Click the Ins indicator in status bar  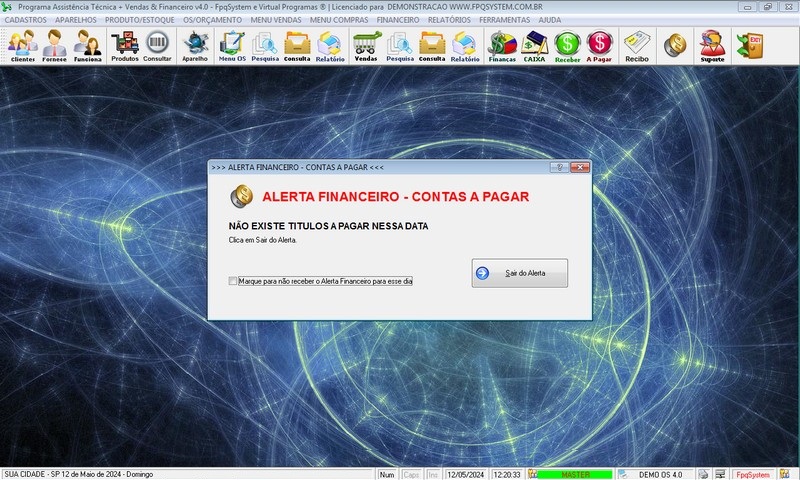(x=433, y=474)
